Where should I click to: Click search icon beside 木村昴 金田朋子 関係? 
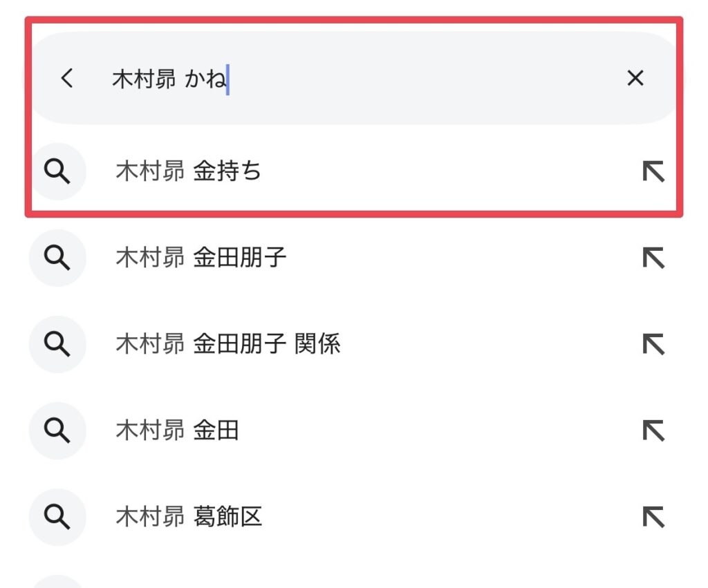(x=57, y=344)
